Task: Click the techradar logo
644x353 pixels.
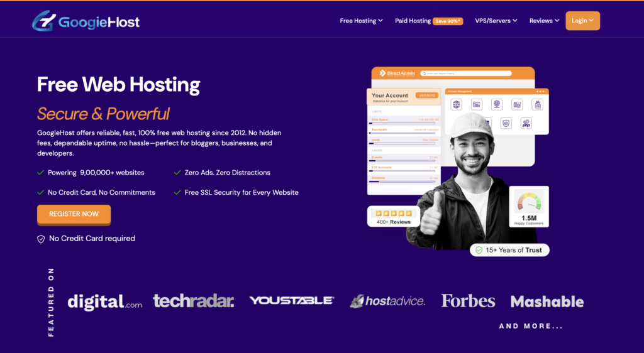Action: (194, 301)
